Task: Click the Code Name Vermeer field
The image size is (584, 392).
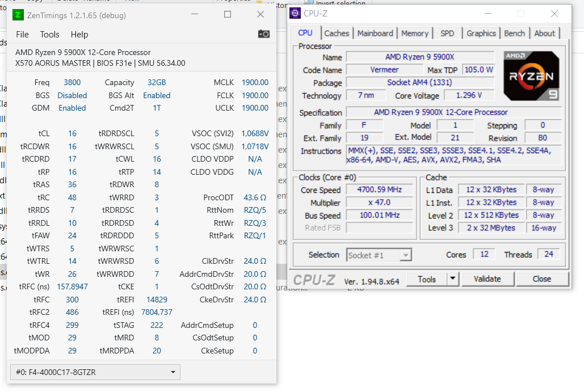Action: (384, 70)
